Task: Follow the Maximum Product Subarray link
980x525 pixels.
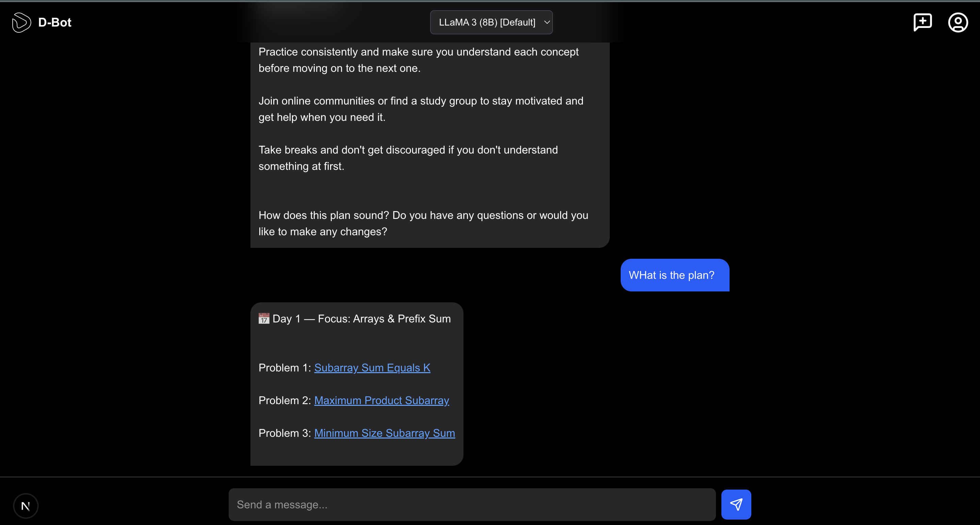Action: 381,400
